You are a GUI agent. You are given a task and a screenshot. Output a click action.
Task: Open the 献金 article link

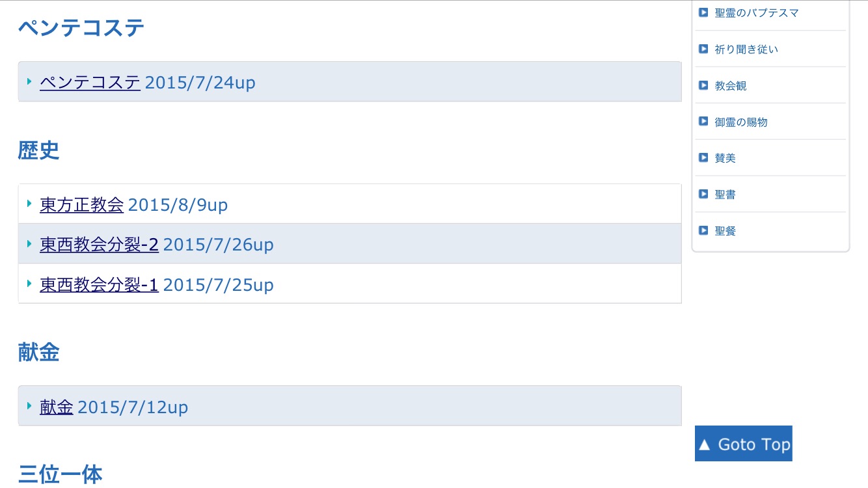click(56, 407)
